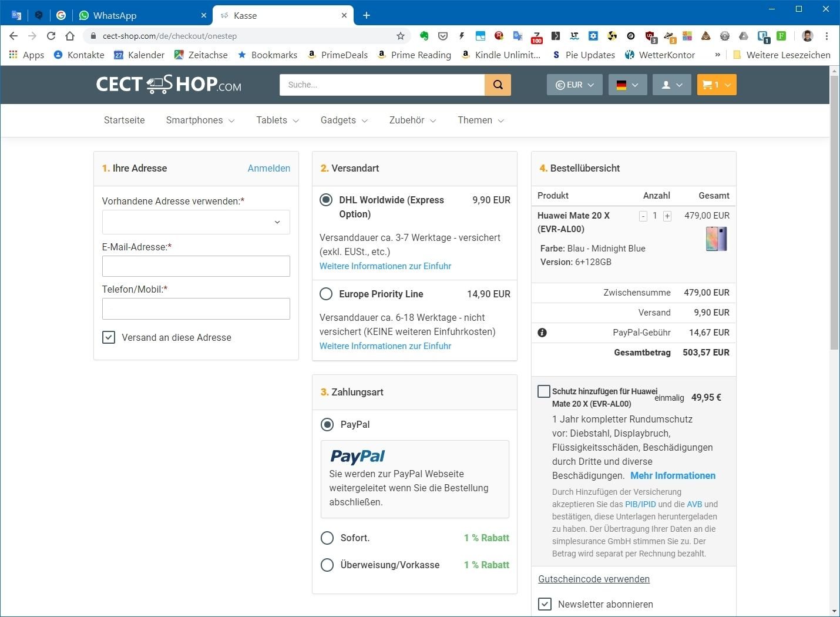Viewport: 840px width, 617px height.
Task: Open the Kalender bookmark
Action: point(139,55)
